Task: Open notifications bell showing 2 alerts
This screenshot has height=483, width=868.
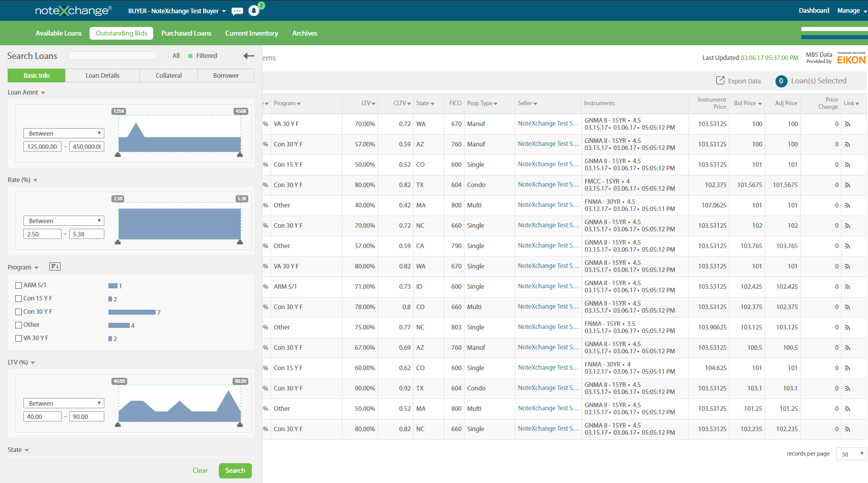Action: [x=254, y=10]
